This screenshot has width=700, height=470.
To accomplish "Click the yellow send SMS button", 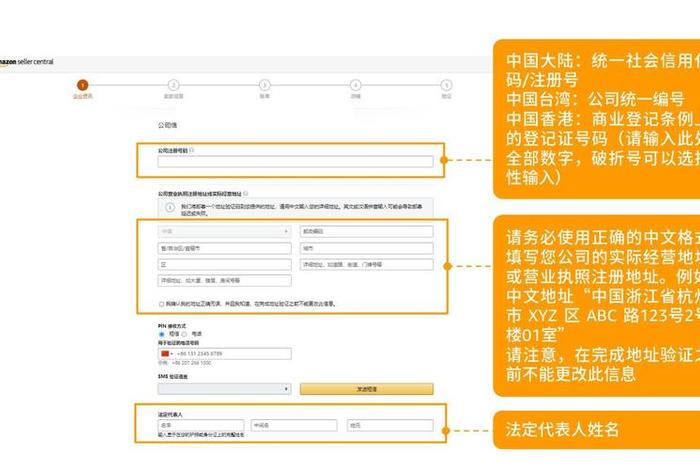I will tap(366, 389).
